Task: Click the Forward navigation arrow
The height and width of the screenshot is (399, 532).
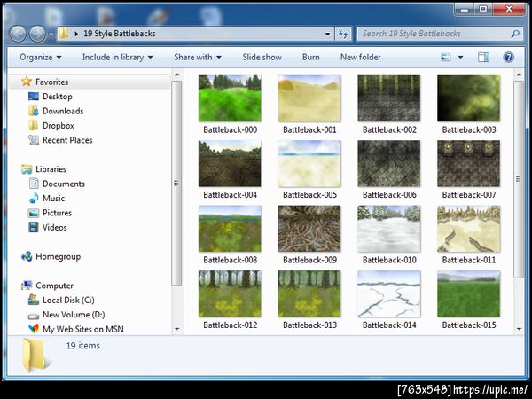Action: pyautogui.click(x=37, y=34)
